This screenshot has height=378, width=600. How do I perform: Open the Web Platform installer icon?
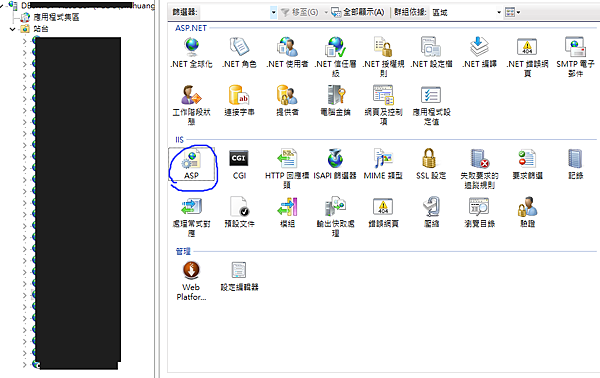191,280
